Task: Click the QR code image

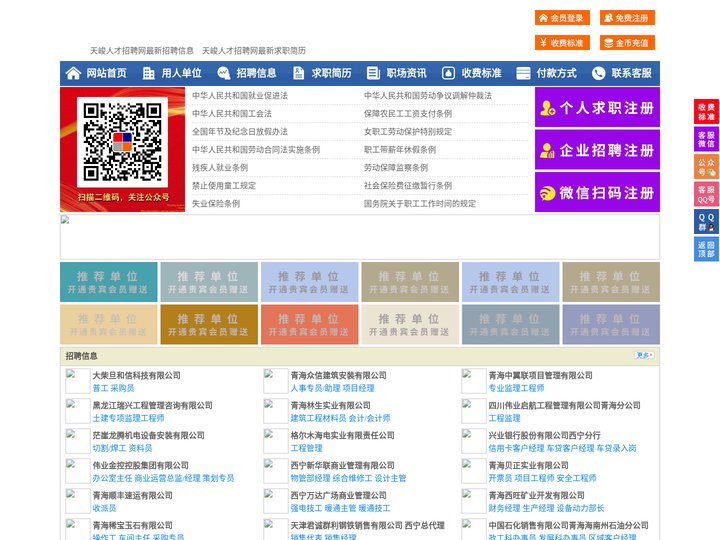Action: (122, 142)
